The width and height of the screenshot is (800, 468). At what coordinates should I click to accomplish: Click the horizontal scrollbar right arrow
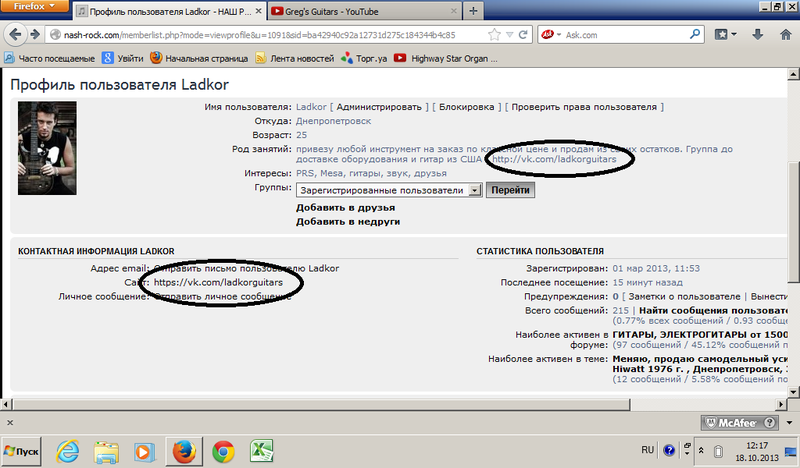[x=781, y=404]
